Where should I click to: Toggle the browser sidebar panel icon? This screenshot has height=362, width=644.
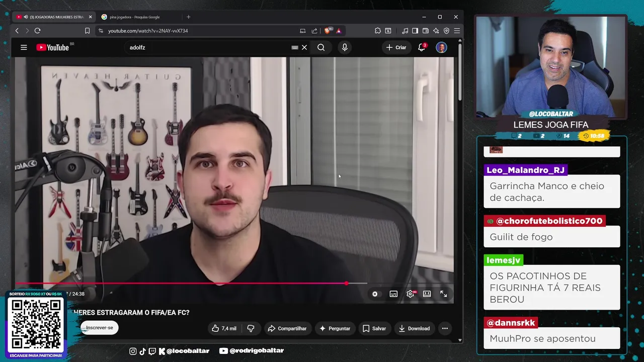pyautogui.click(x=415, y=31)
